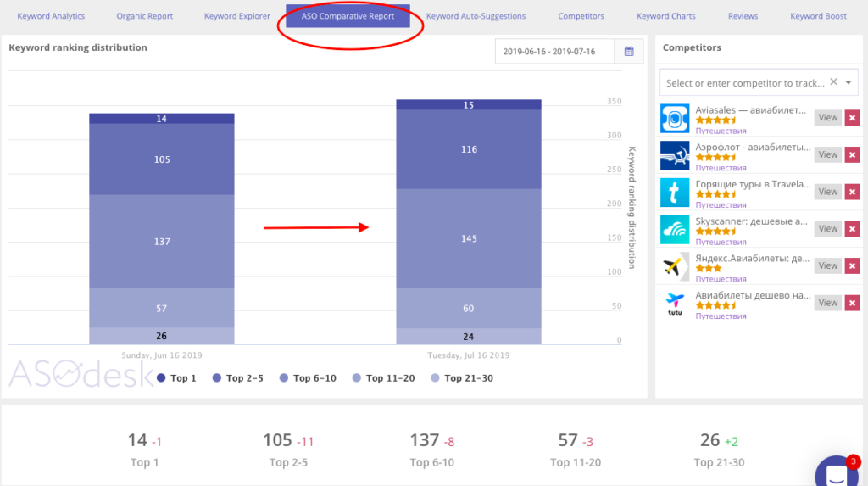Click the Tuesday, Jul 16 2019 axis label
868x486 pixels.
[468, 355]
